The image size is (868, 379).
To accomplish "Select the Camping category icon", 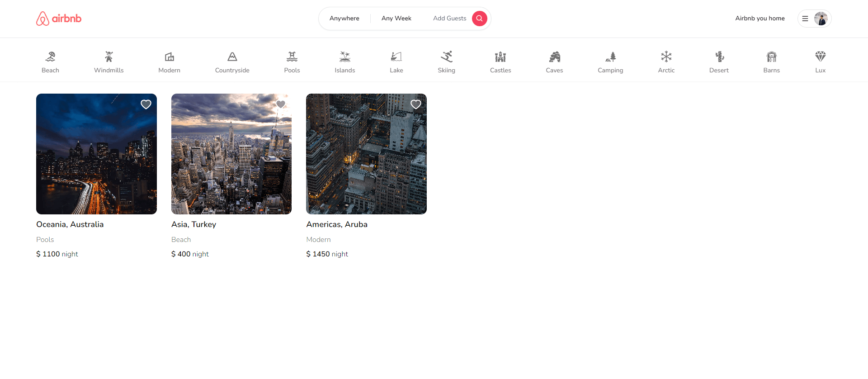I will tap(610, 57).
